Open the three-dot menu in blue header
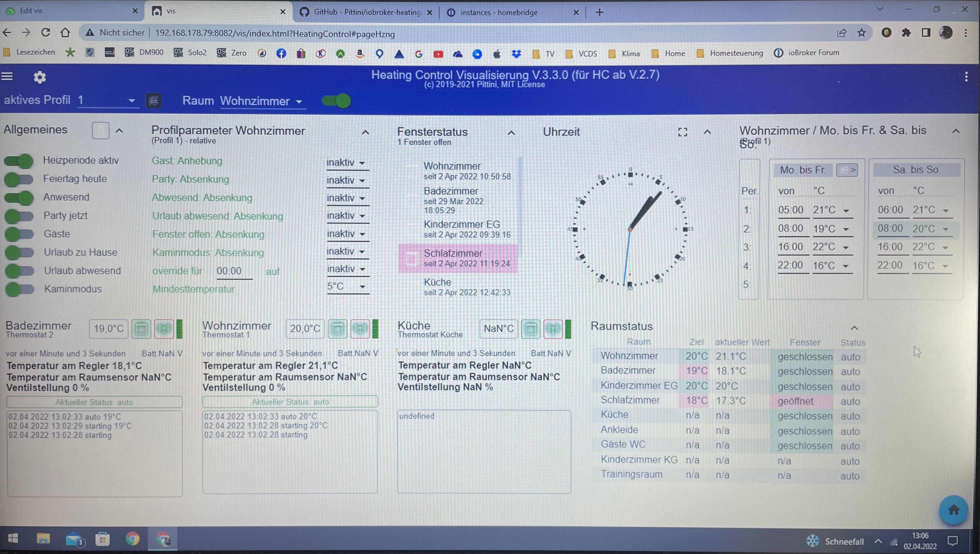This screenshot has height=554, width=980. pyautogui.click(x=966, y=77)
